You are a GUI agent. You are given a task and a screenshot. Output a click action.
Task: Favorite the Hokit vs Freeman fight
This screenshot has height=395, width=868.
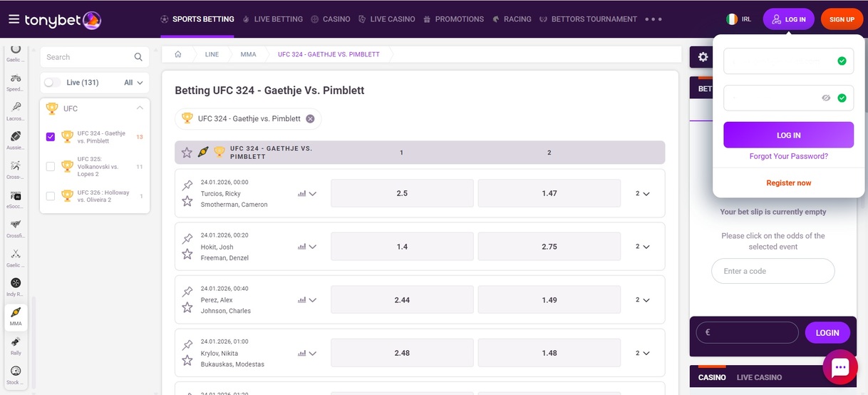point(187,254)
